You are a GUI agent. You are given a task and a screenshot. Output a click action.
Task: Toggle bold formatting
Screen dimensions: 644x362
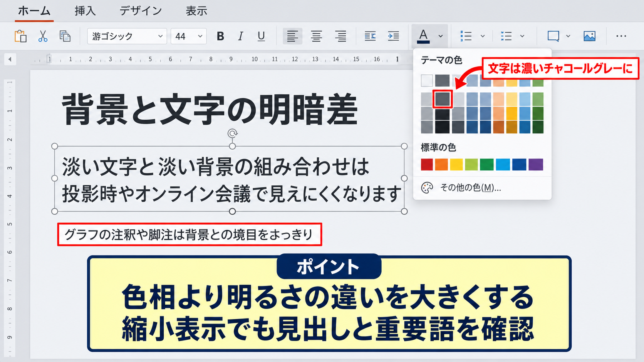tap(220, 36)
